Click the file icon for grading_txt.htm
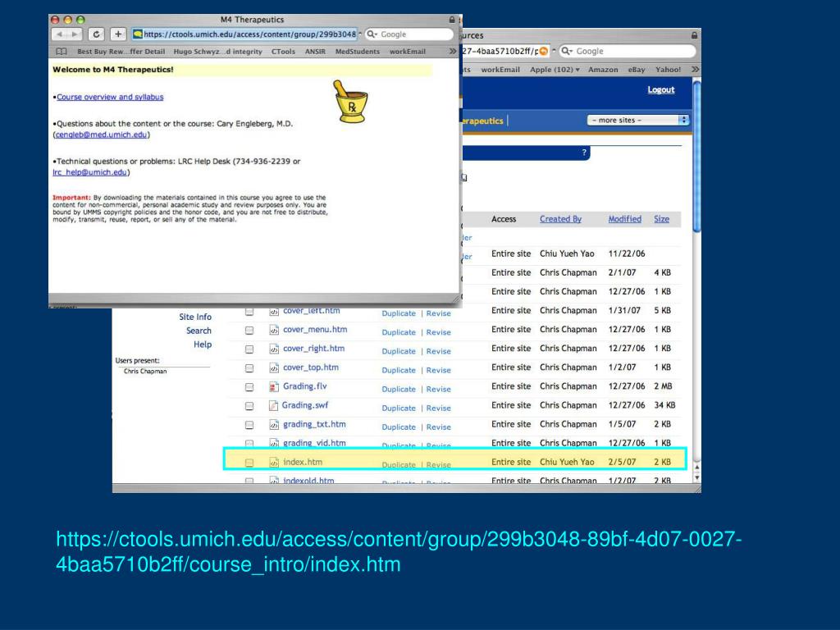Screen dimensions: 840x630 click(274, 425)
